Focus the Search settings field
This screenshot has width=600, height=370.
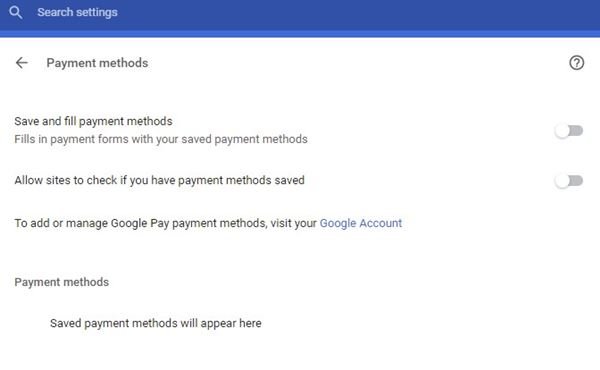tap(300, 12)
